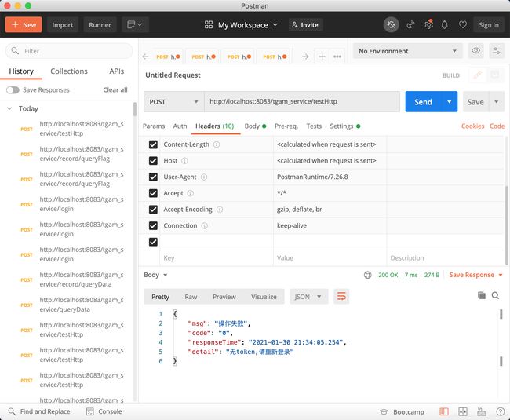Viewport: 510px width, 420px height.
Task: Open the notifications bell icon
Action: click(445, 24)
